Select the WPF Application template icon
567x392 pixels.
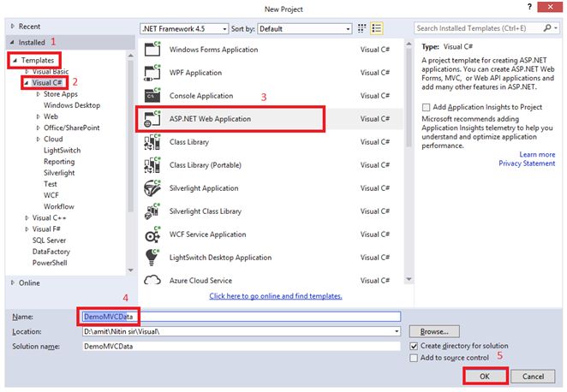[x=152, y=72]
